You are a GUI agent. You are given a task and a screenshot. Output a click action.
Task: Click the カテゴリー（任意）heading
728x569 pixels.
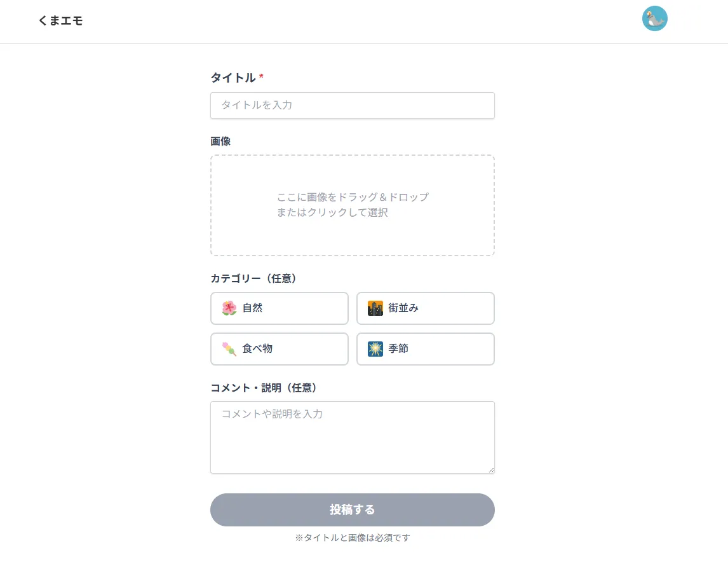[253, 278]
